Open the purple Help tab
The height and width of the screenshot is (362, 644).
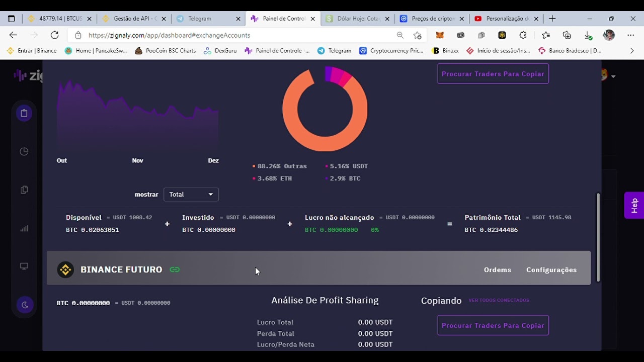point(634,205)
